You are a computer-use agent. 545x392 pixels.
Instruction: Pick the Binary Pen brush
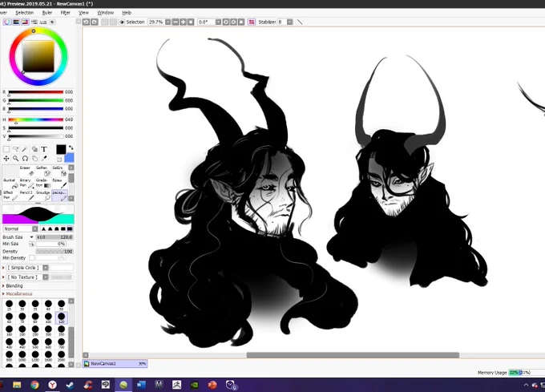[26, 184]
